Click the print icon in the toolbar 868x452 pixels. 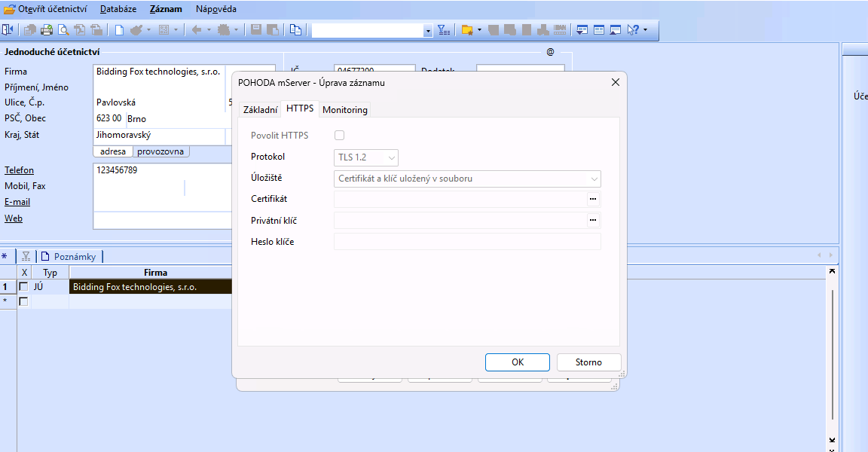pyautogui.click(x=47, y=30)
